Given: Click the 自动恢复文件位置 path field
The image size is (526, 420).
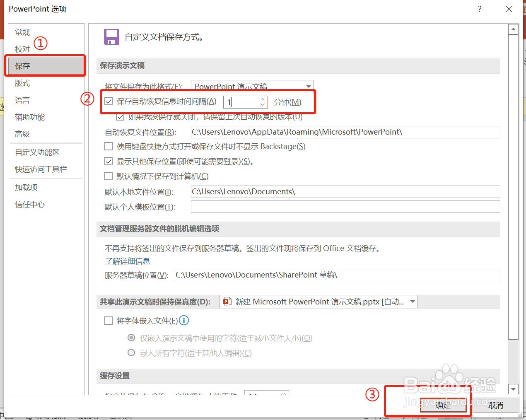Looking at the screenshot, I should (x=345, y=132).
